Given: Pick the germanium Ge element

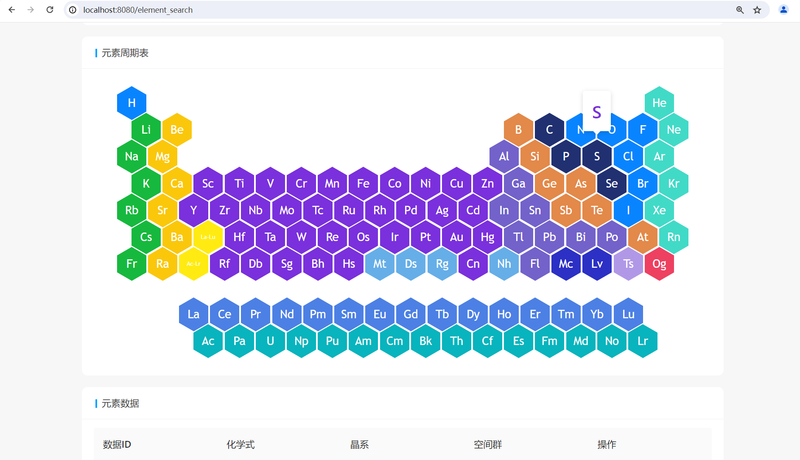Looking at the screenshot, I should click(549, 184).
